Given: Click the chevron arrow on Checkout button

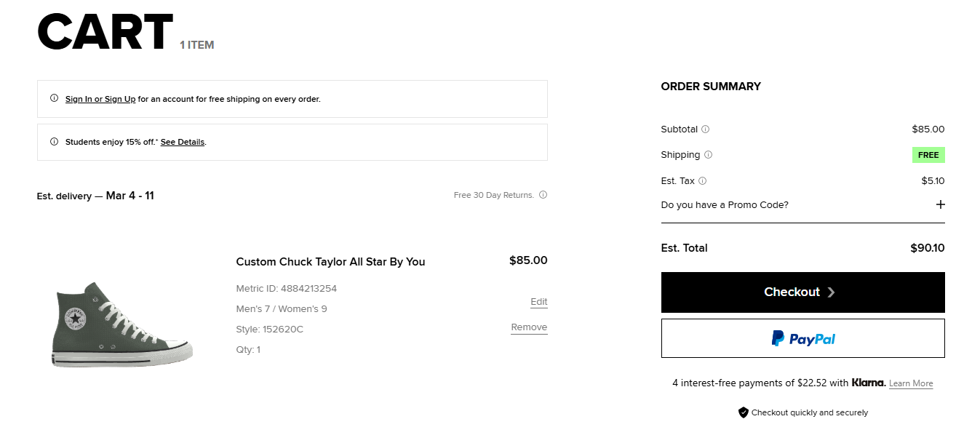Looking at the screenshot, I should [831, 292].
